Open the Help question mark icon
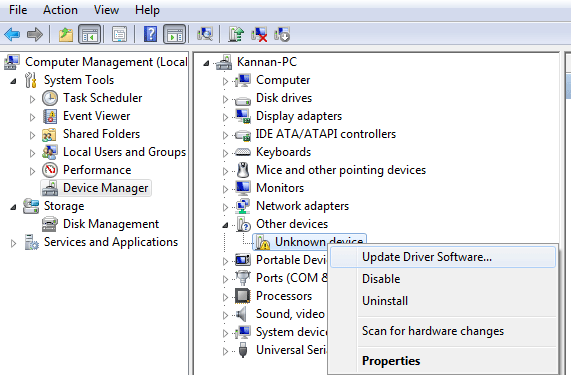This screenshot has width=571, height=375. click(x=150, y=34)
